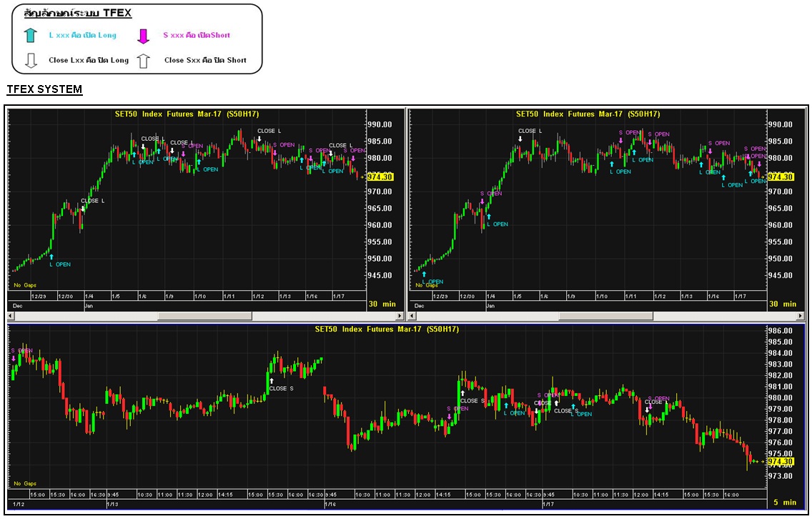The width and height of the screenshot is (812, 519).
Task: Click the 'Jan' month label under left 30 min chart
Action: pyautogui.click(x=88, y=306)
